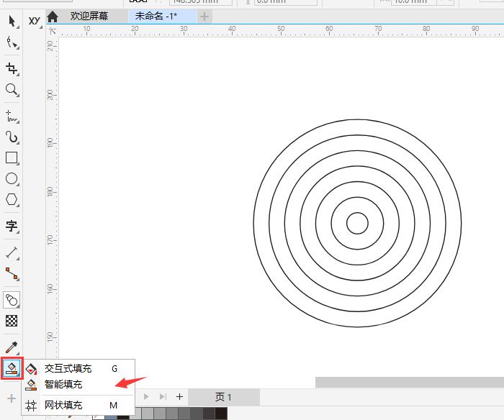
Task: Select the Blend effects tool
Action: click(x=12, y=300)
